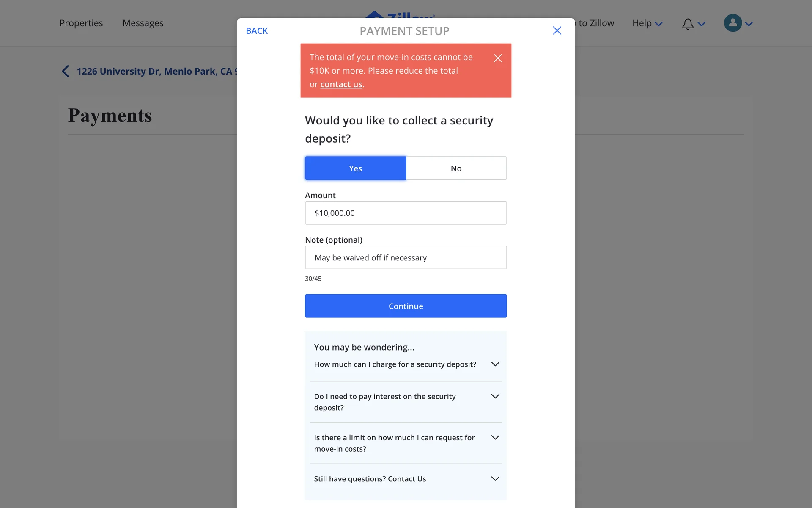
Task: Select Yes to collect security deposit
Action: tap(355, 168)
